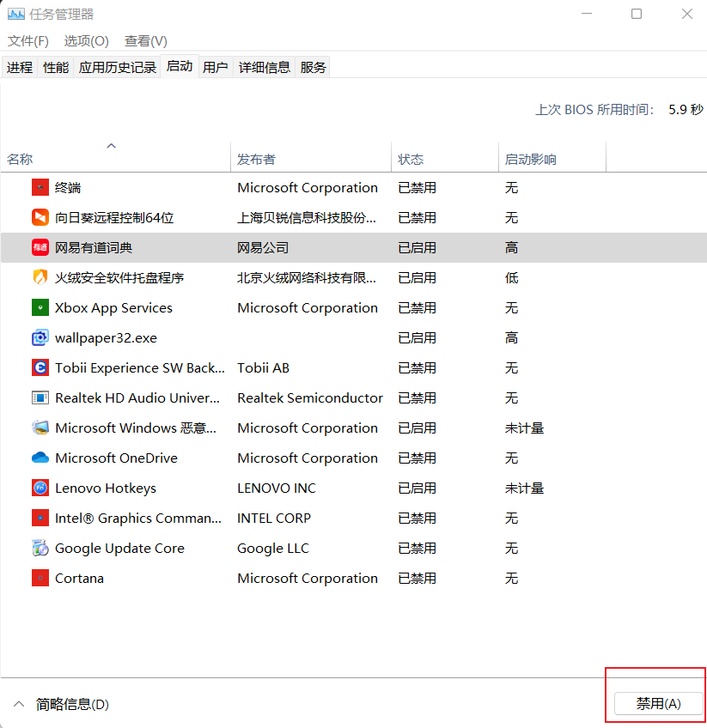This screenshot has height=728, width=707.
Task: Click publisher LENOVO INC
Action: [277, 488]
